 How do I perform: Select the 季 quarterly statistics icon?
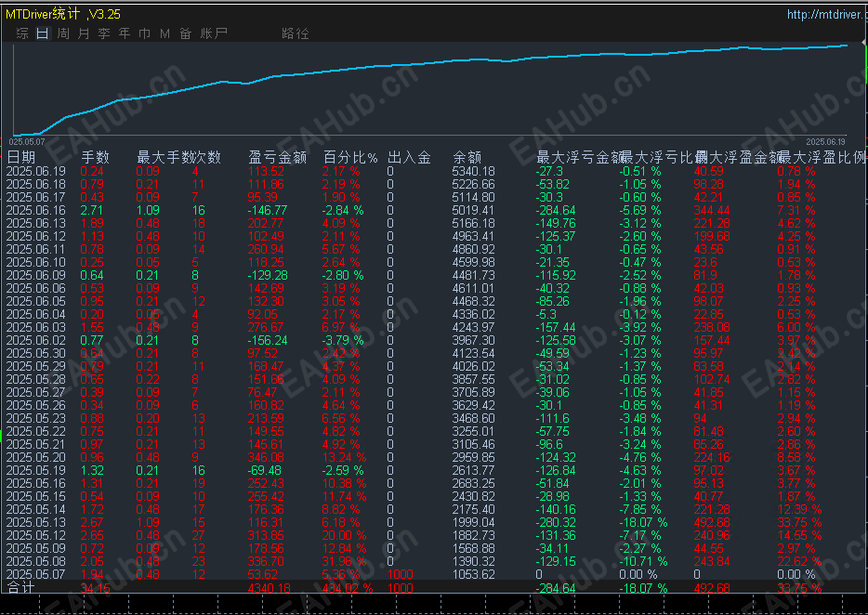(102, 33)
